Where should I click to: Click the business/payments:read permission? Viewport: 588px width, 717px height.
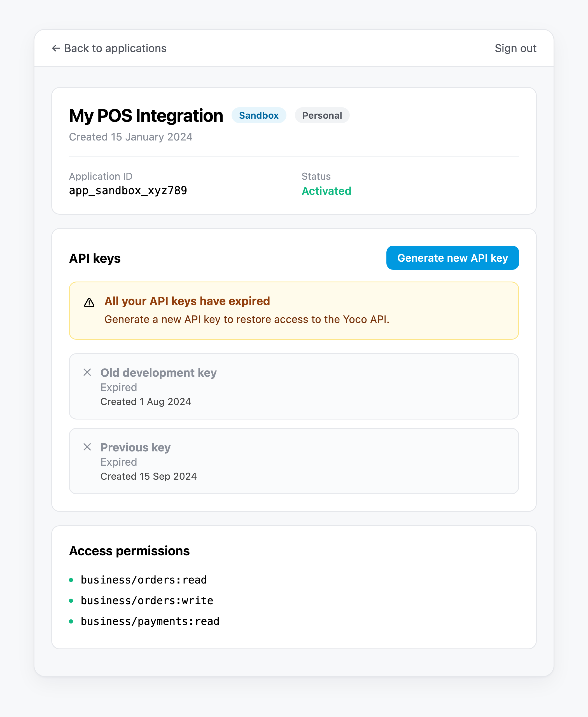[150, 621]
